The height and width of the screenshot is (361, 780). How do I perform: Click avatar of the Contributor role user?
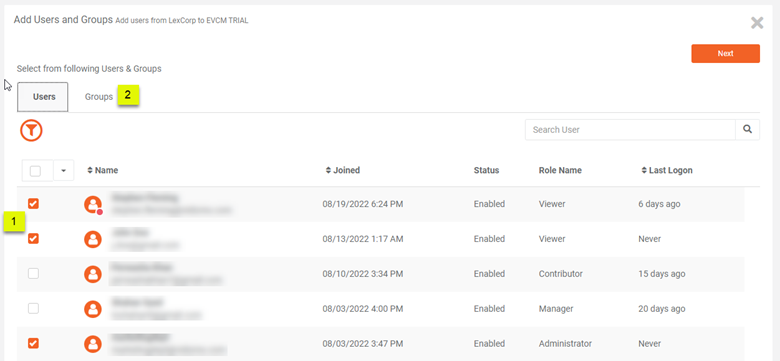pos(93,274)
